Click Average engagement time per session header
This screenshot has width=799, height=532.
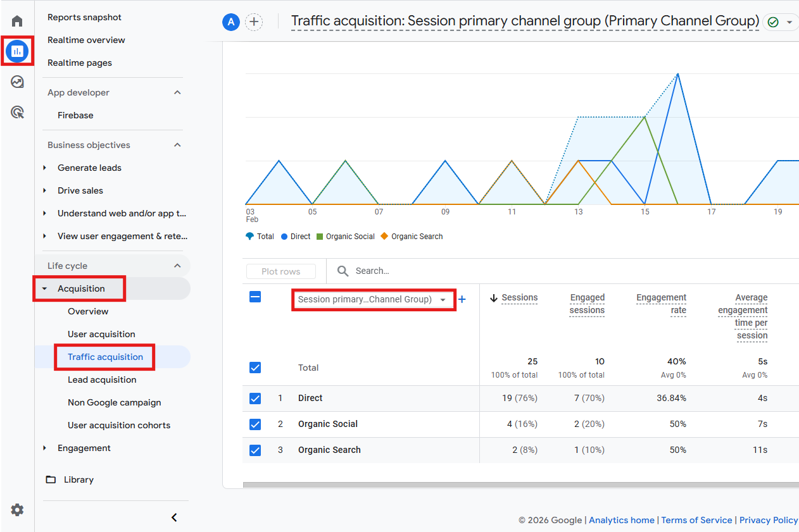(743, 316)
